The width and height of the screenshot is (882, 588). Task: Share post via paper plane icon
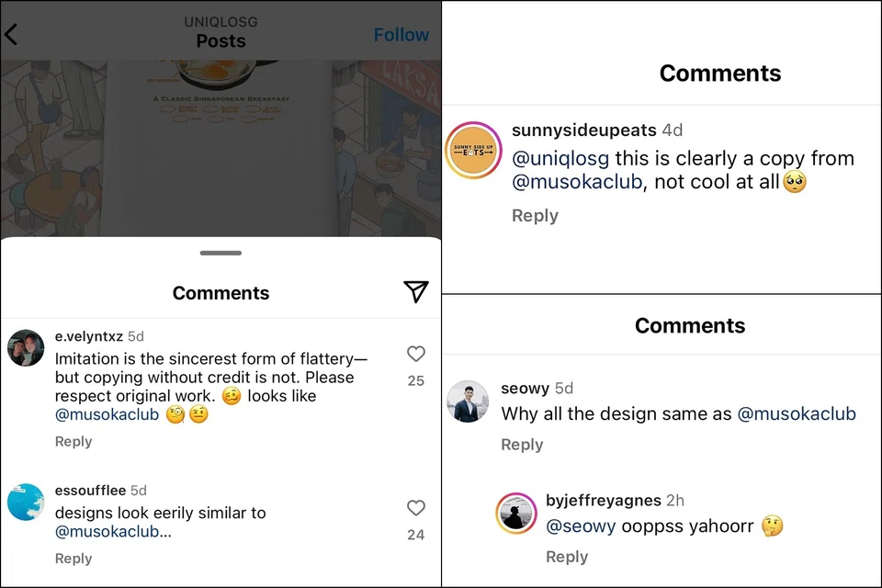point(415,291)
